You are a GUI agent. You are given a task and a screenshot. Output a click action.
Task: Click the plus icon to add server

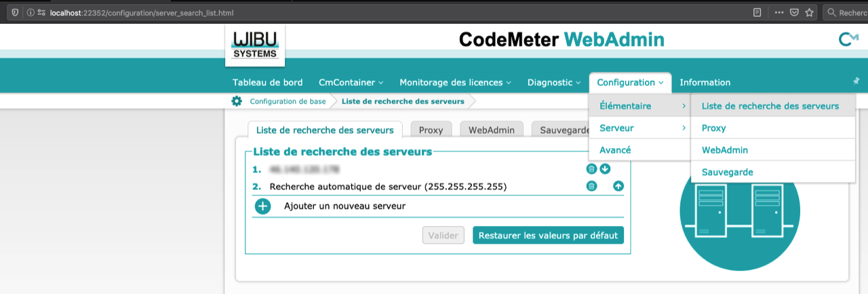pos(263,206)
